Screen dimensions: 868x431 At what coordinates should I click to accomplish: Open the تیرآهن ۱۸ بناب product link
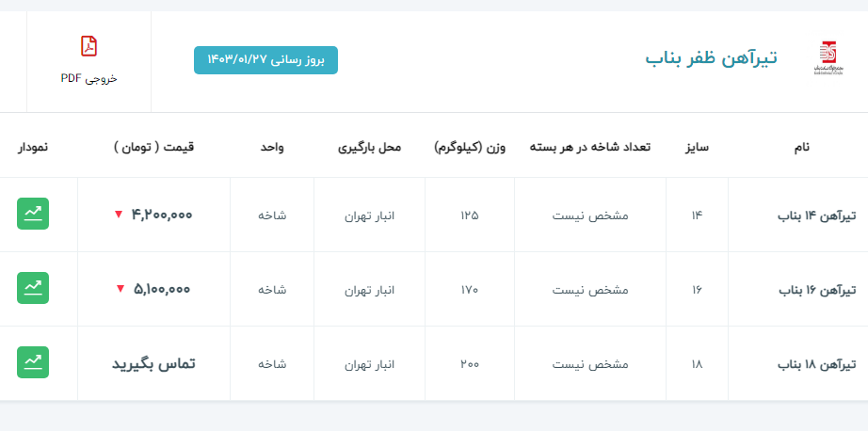pyautogui.click(x=817, y=364)
